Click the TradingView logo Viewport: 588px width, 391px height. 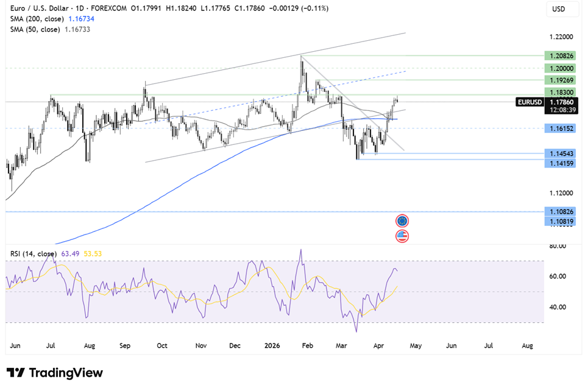[55, 373]
